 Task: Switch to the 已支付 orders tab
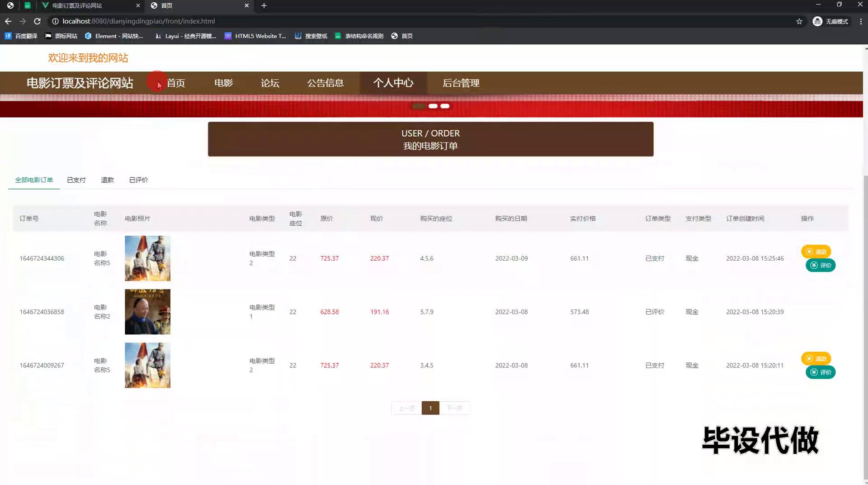[76, 180]
